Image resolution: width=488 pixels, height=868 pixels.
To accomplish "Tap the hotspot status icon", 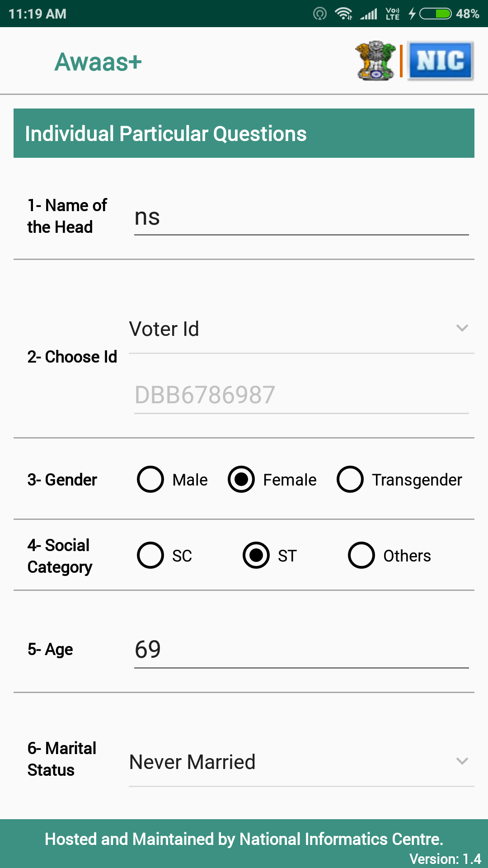I will tap(320, 14).
